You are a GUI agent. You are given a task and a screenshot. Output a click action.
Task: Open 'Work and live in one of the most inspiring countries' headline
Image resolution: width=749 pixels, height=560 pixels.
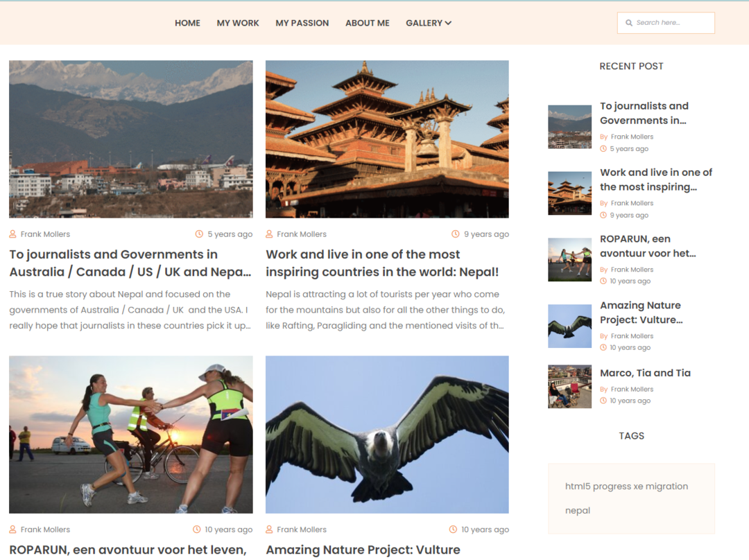(382, 263)
